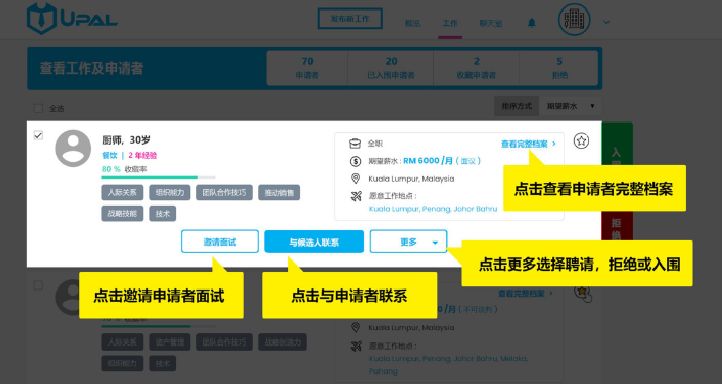This screenshot has width=722, height=384.
Task: Tick the 全选 select-all checkbox
Action: 38,108
